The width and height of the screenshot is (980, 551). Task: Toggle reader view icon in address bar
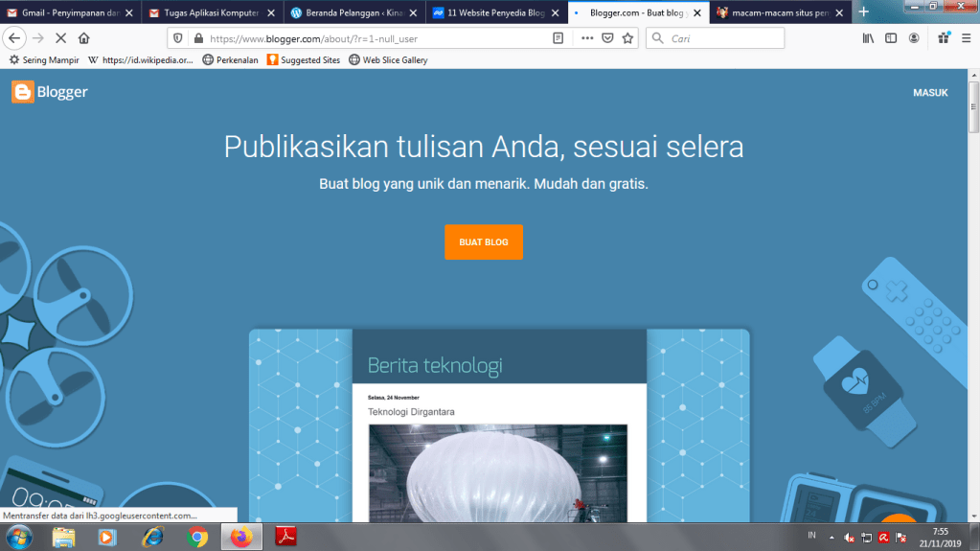558,38
